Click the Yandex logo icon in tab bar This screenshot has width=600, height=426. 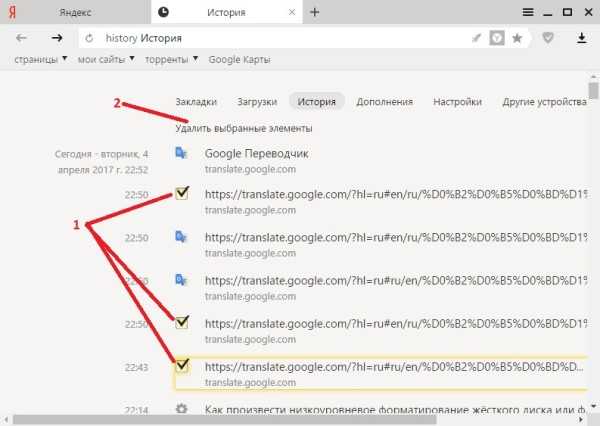(12, 12)
